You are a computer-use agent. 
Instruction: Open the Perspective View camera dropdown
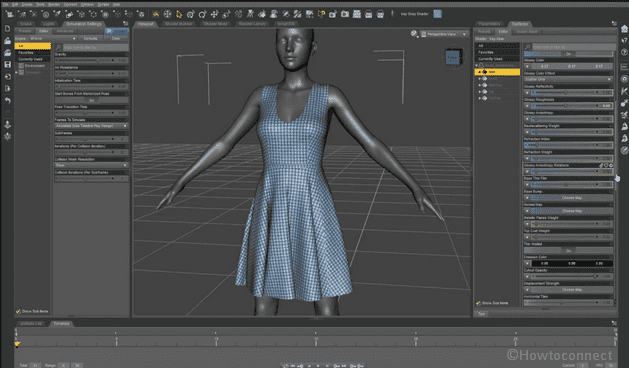pos(444,34)
